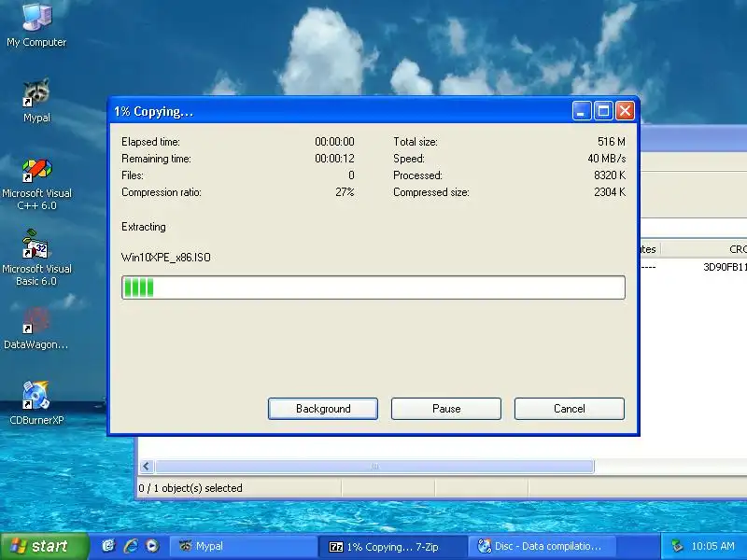This screenshot has height=560, width=747.
Task: Click the Speed value 40 MB/s
Action: pyautogui.click(x=606, y=159)
